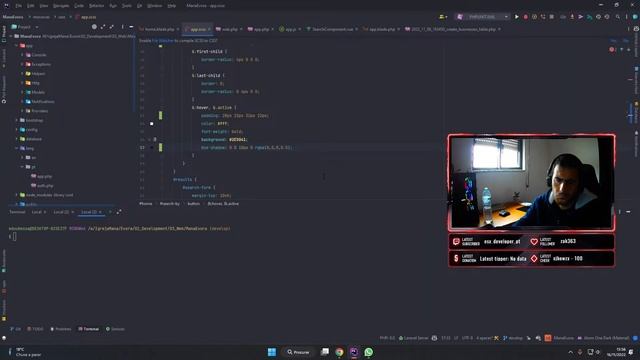Open Project panel options (three dots)
The image size is (640, 360).
click(122, 27)
